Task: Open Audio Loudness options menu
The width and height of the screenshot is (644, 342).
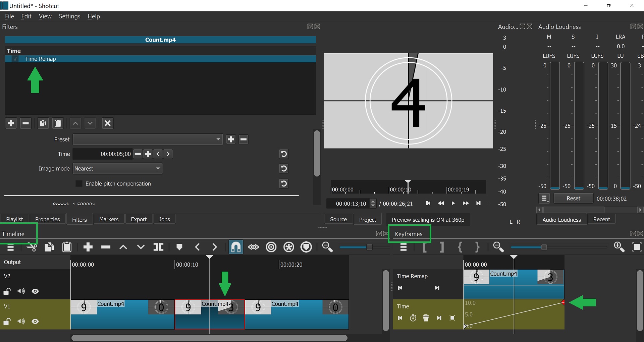Action: [544, 198]
